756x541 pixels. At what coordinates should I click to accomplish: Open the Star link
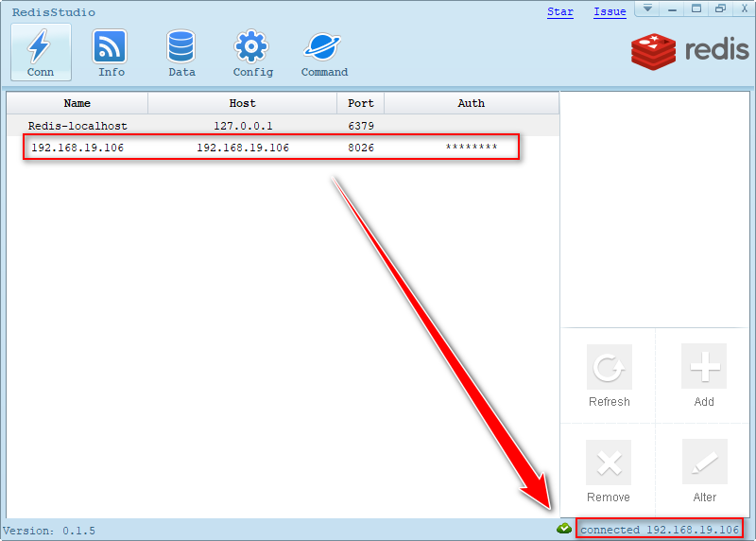(x=559, y=11)
